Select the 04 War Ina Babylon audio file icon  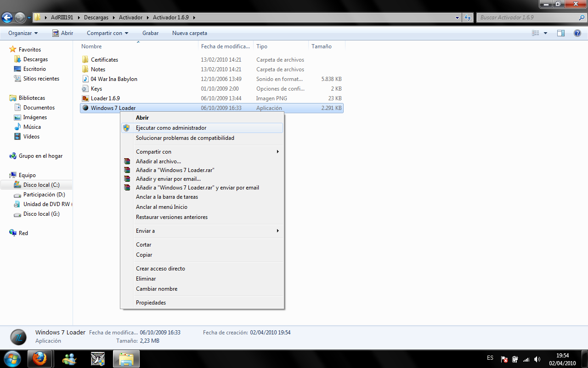[x=85, y=79]
